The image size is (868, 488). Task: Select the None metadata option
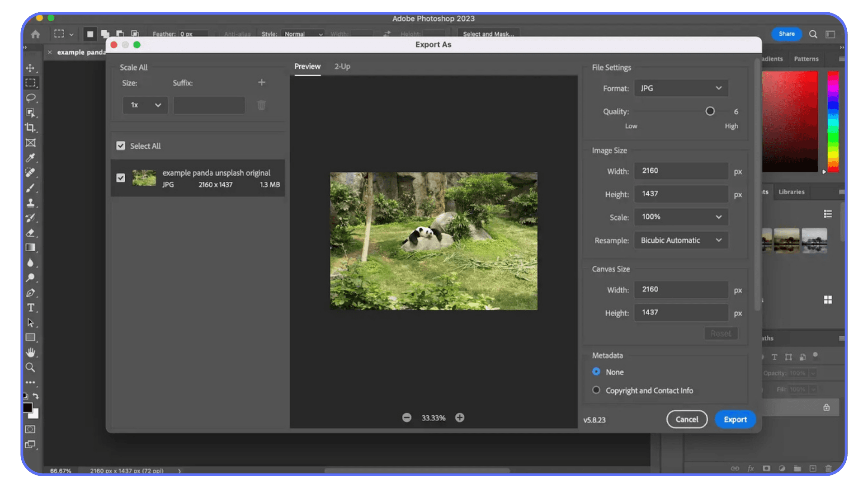pos(596,371)
